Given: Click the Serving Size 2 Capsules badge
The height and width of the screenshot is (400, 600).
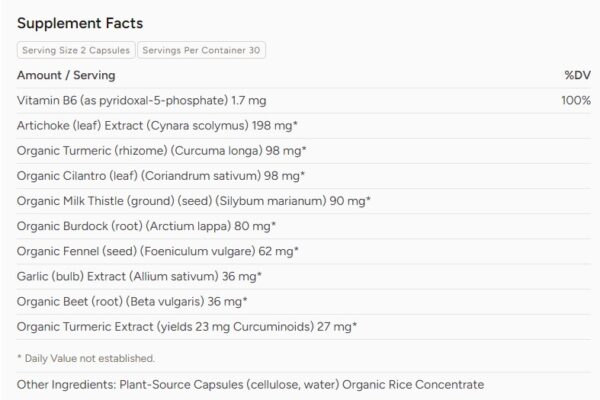Looking at the screenshot, I should click(x=76, y=50).
